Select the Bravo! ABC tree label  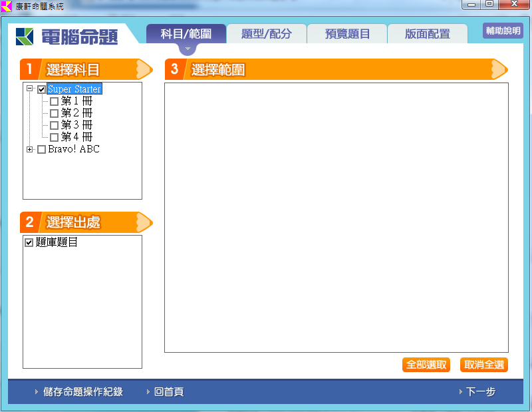(x=74, y=149)
